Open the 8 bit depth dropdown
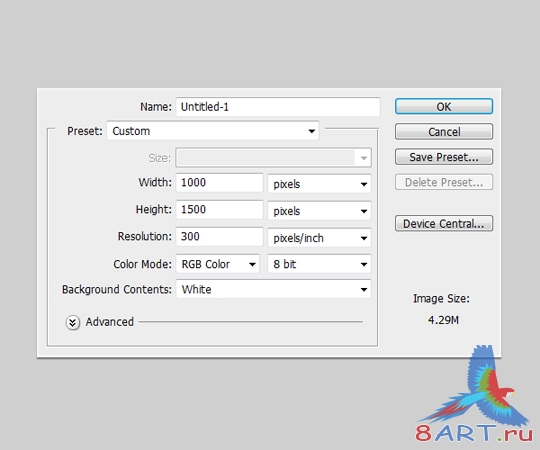 tap(319, 264)
